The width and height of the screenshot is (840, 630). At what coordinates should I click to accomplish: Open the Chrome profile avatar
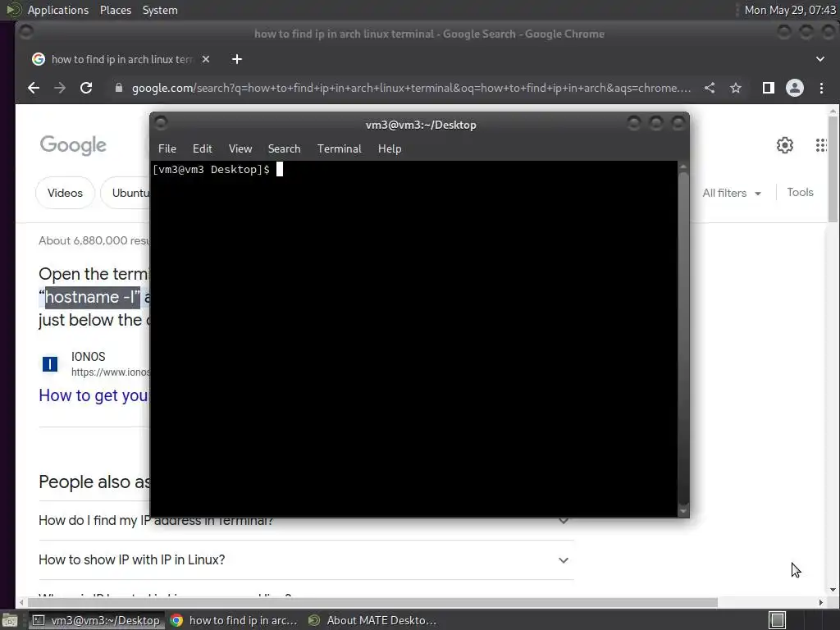point(794,88)
